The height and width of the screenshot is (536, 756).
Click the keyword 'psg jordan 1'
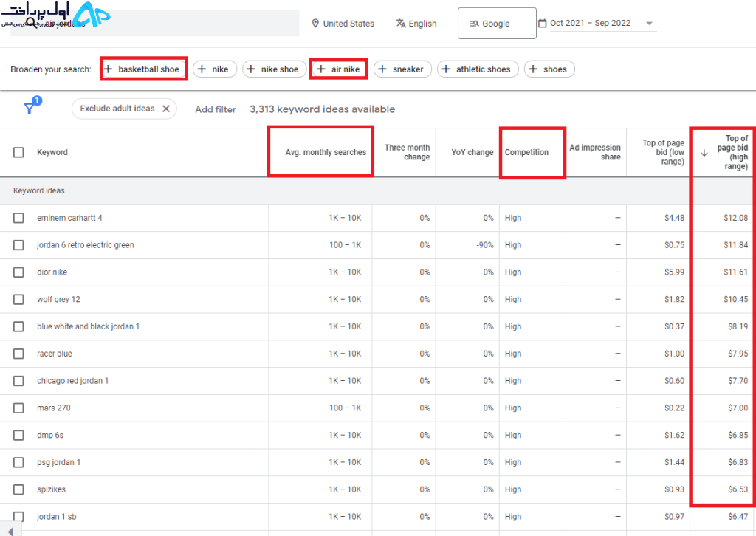point(58,462)
